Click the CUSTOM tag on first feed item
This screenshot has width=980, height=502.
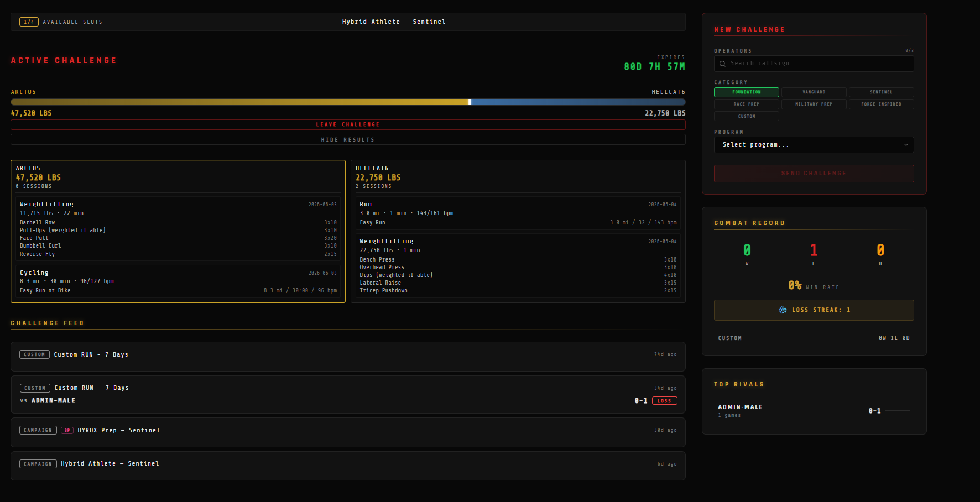pyautogui.click(x=34, y=354)
